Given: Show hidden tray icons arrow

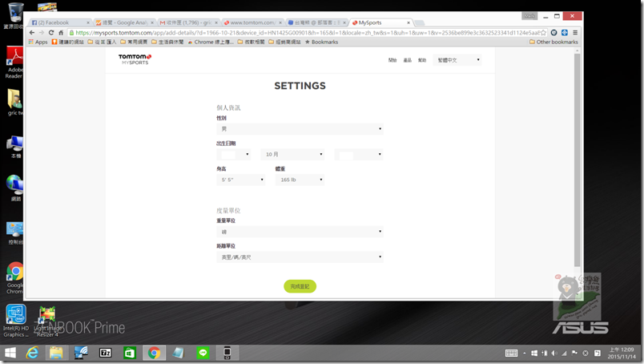Looking at the screenshot, I should 525,353.
